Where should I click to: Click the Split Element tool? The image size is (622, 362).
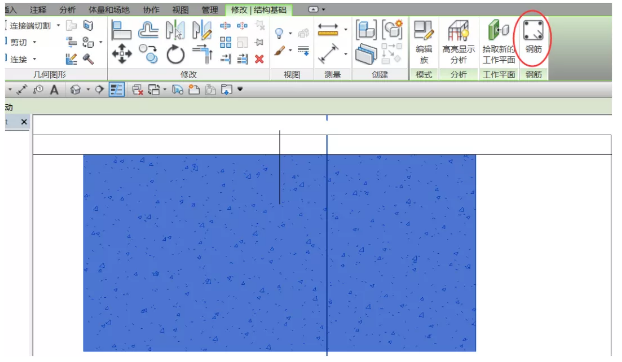tap(225, 26)
